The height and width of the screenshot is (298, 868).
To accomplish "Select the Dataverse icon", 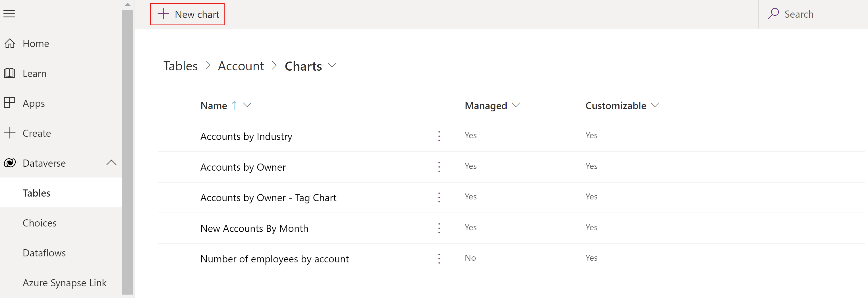I will (x=10, y=163).
